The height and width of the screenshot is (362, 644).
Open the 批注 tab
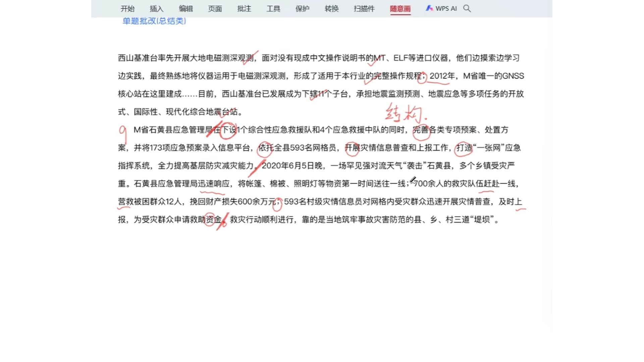click(244, 9)
